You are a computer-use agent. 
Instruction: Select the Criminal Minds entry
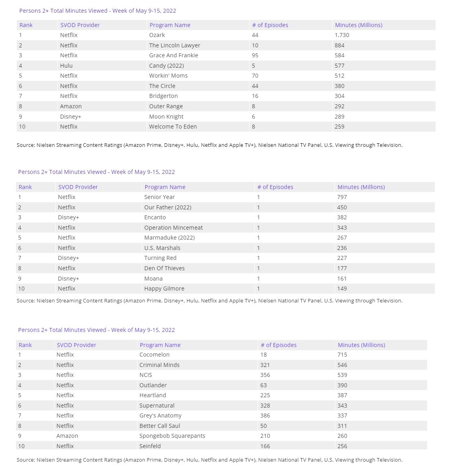pos(159,365)
